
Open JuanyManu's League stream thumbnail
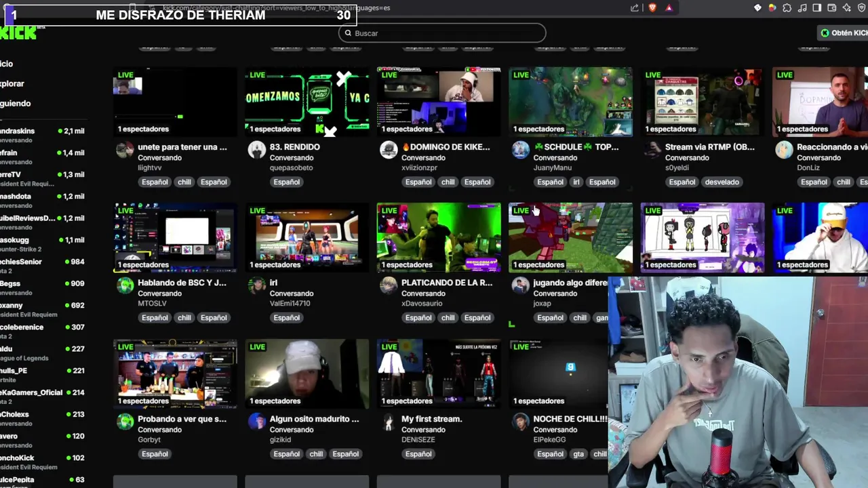(570, 102)
